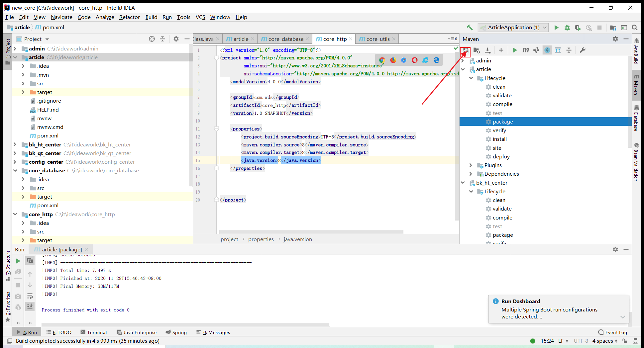The height and width of the screenshot is (348, 644).
Task: Click the Run console horizontal scrollbar
Action: click(185, 324)
